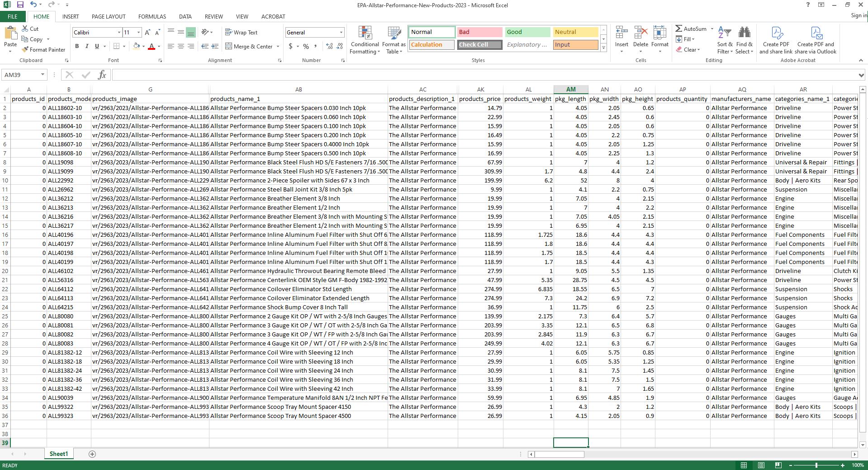
Task: Apply borders using the Borders icon
Action: click(x=116, y=46)
